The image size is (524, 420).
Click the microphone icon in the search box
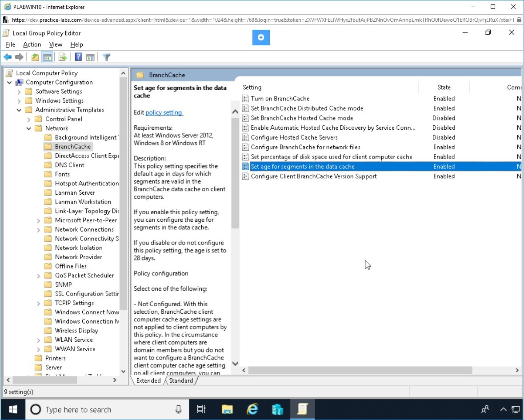tap(179, 409)
